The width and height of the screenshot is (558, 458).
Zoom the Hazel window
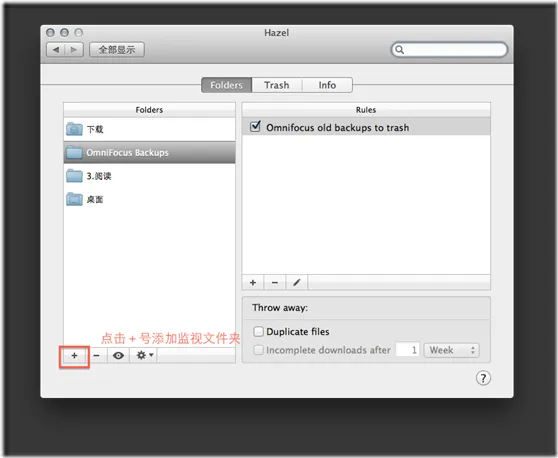point(79,33)
